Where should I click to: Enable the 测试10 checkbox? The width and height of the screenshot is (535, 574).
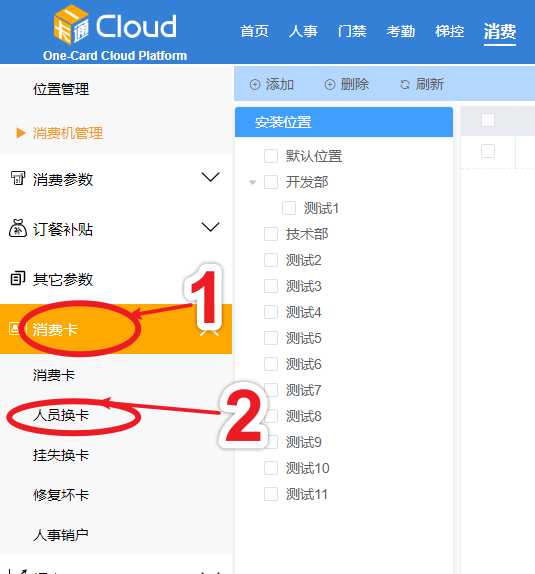[271, 468]
